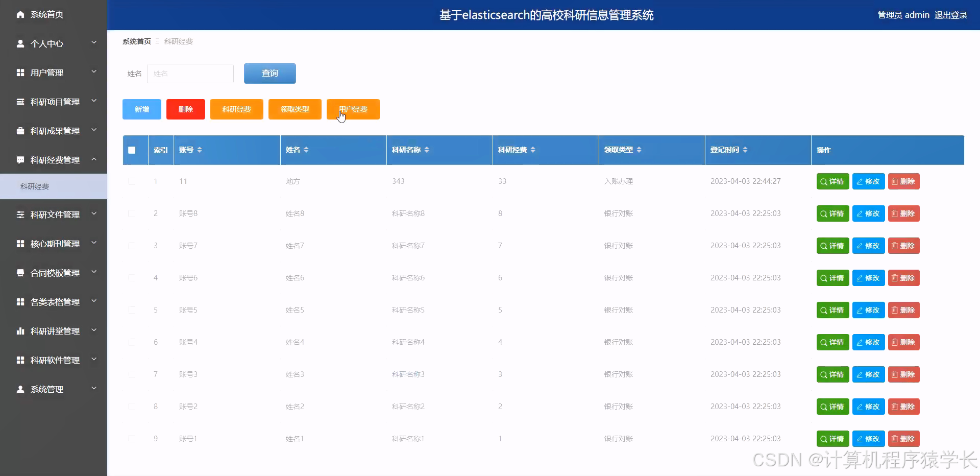Open the 各类表格管理 menu
The image size is (980, 476).
(x=54, y=302)
